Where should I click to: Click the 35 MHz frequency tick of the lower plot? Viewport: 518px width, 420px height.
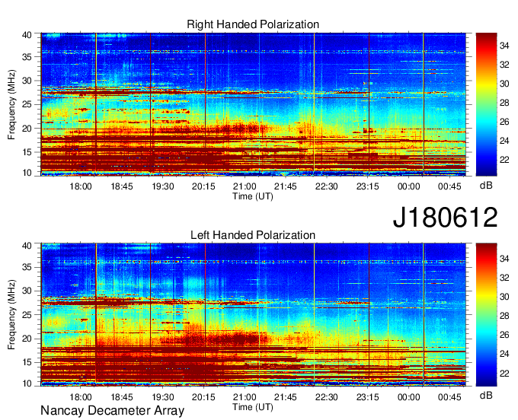(x=27, y=267)
